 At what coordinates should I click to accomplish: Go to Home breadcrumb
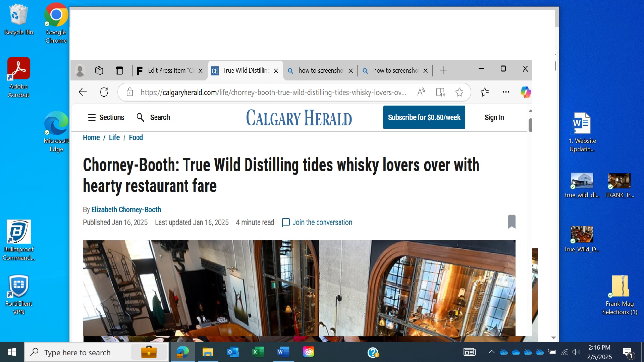click(91, 137)
